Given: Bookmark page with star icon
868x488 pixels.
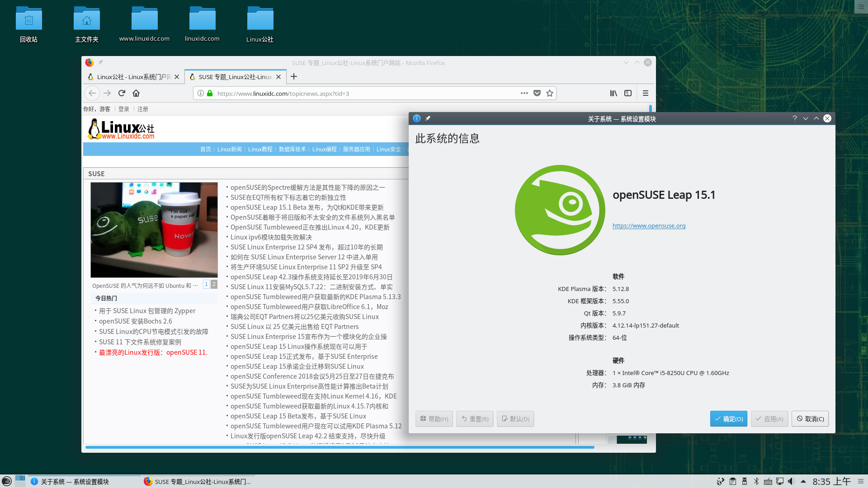Looking at the screenshot, I should tap(549, 93).
